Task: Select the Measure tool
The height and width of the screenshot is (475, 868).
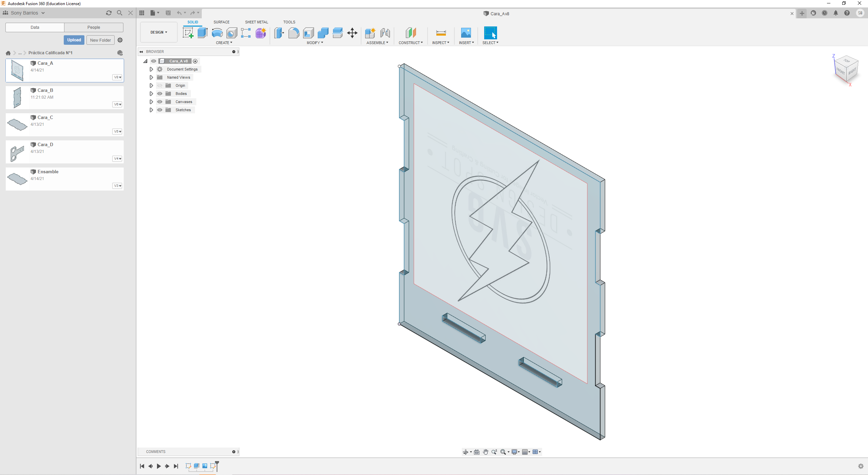Action: [441, 33]
